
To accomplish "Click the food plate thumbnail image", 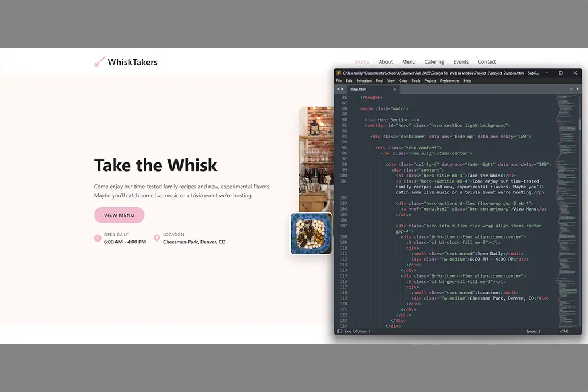I will 311,234.
